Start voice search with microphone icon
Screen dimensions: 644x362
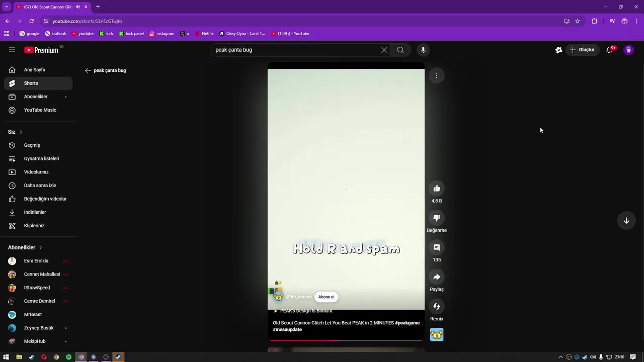click(x=423, y=50)
